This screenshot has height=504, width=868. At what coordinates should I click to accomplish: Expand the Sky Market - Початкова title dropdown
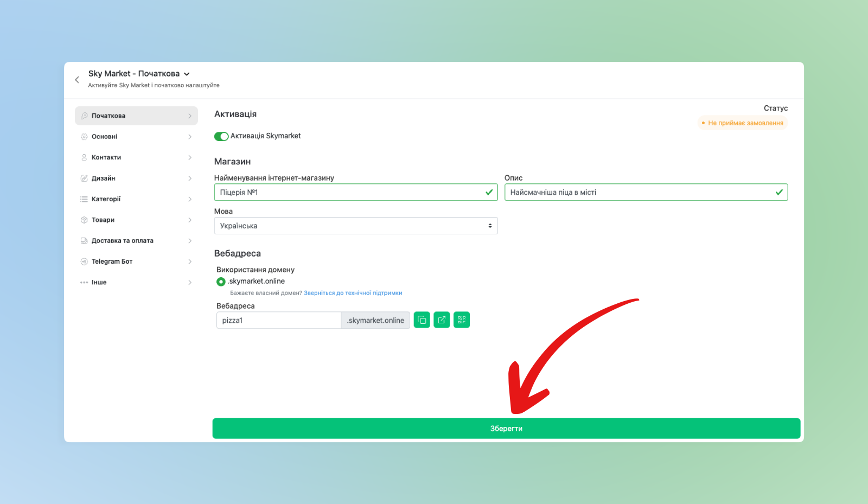187,74
